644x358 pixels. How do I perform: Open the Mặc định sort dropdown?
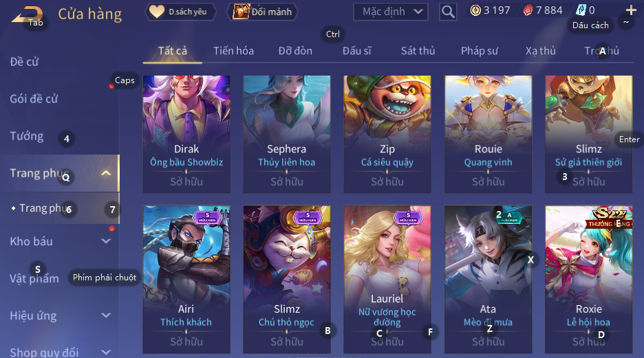[x=391, y=12]
